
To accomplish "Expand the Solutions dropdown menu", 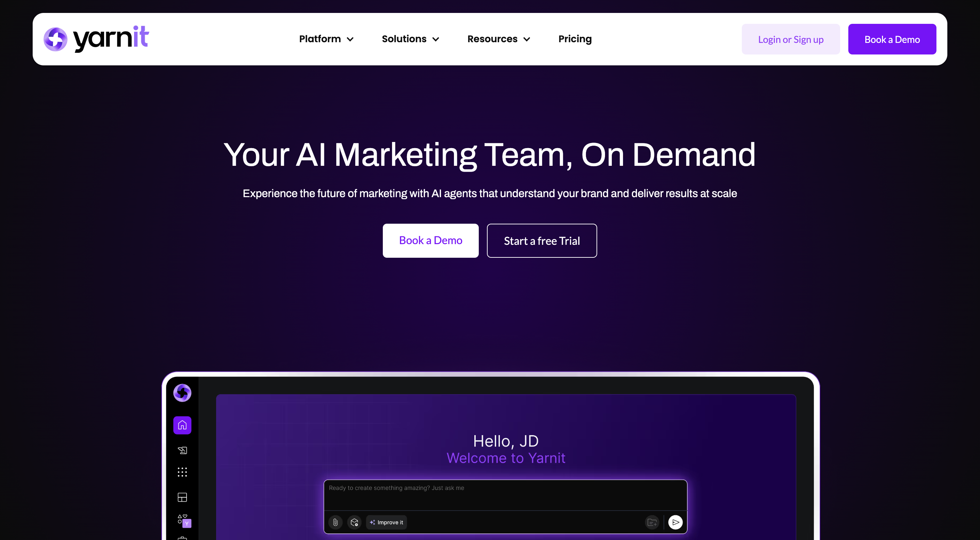I will [x=410, y=39].
